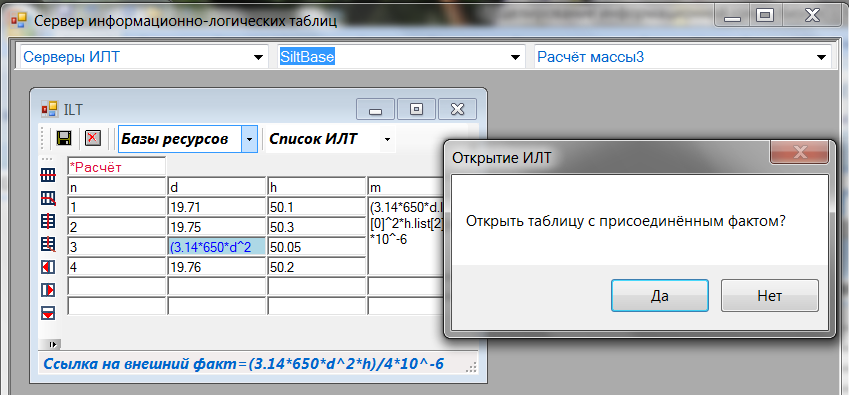The height and width of the screenshot is (395, 849).
Task: Select the column header cell n
Action: click(x=116, y=187)
